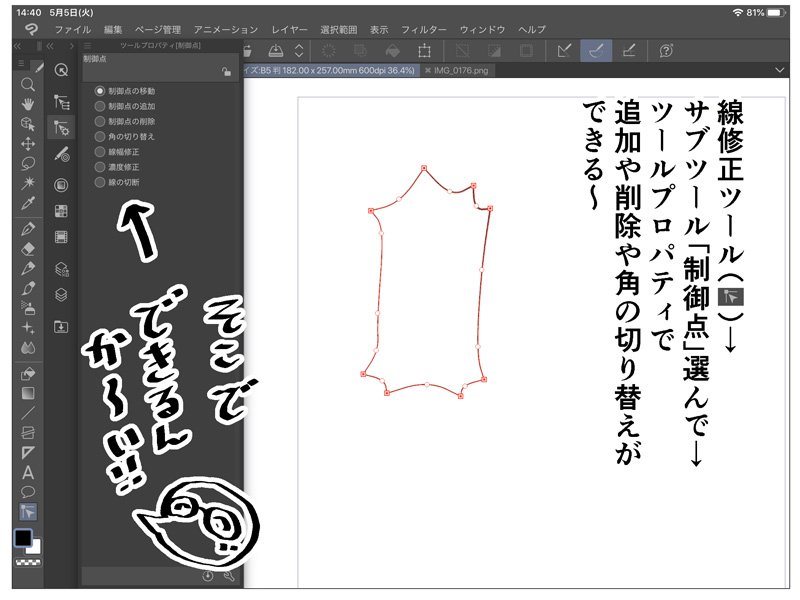This screenshot has width=800, height=600.
Task: Choose the Gradient tool
Action: pyautogui.click(x=28, y=392)
